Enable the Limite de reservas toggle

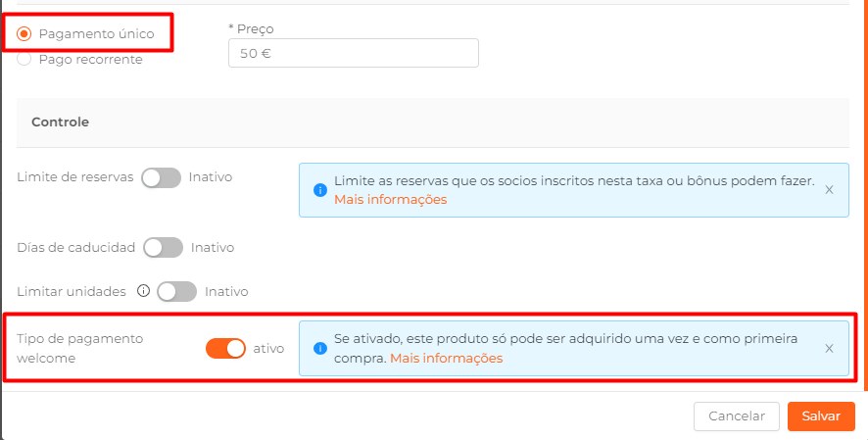click(161, 177)
